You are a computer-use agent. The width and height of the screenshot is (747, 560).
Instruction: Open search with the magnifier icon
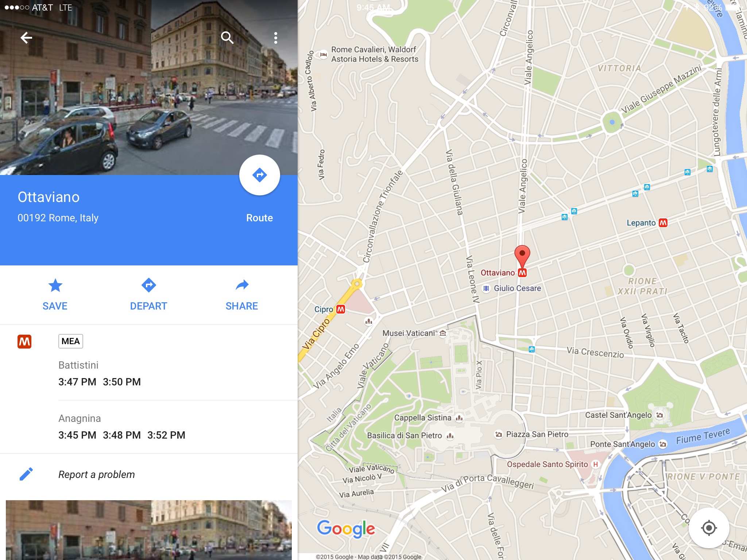click(227, 38)
